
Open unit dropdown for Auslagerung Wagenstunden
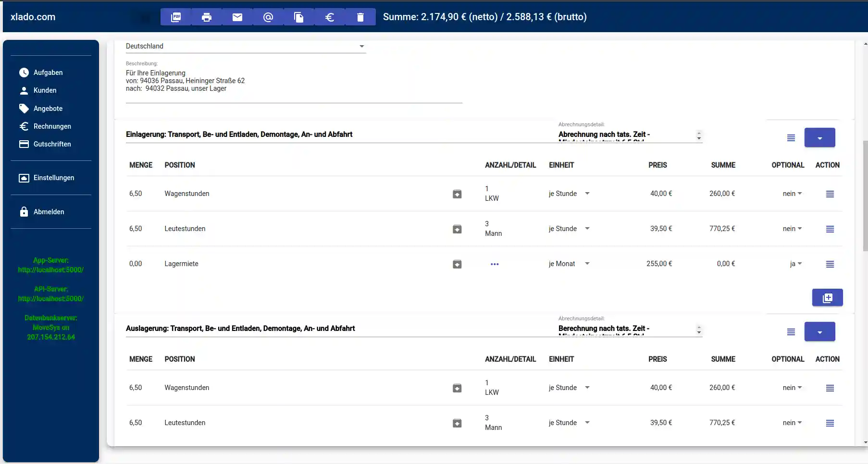569,388
